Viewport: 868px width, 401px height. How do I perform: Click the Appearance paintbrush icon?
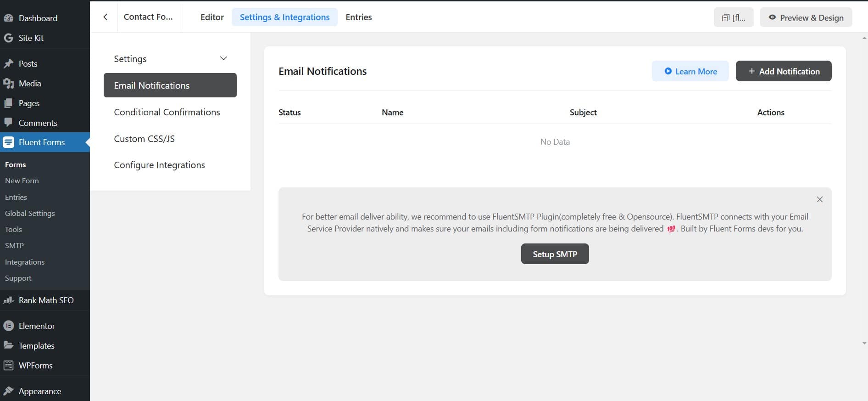tap(8, 391)
